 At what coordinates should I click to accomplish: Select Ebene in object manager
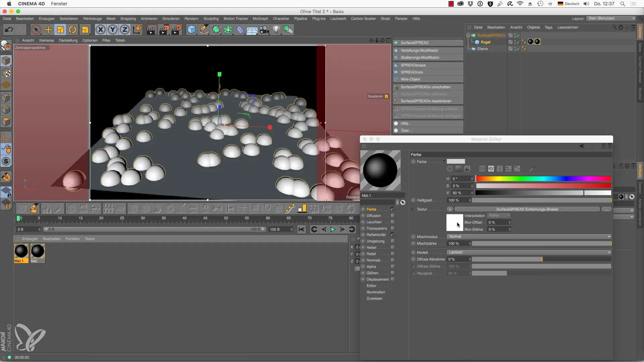coord(482,49)
